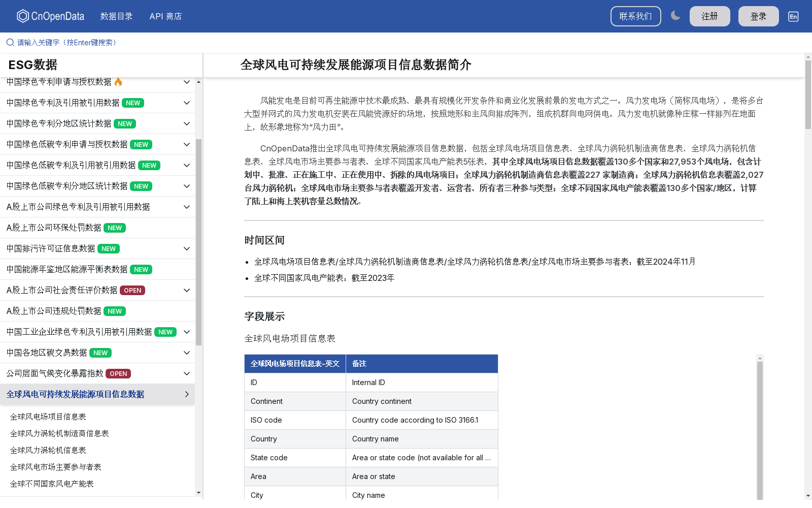Image resolution: width=812 pixels, height=508 pixels.
Task: Click table header 全球风电场项目信息表-英文
Action: point(295,364)
